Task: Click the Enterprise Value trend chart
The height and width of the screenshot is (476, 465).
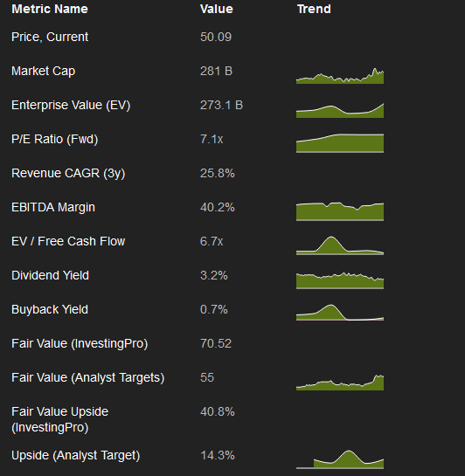Action: pyautogui.click(x=340, y=110)
